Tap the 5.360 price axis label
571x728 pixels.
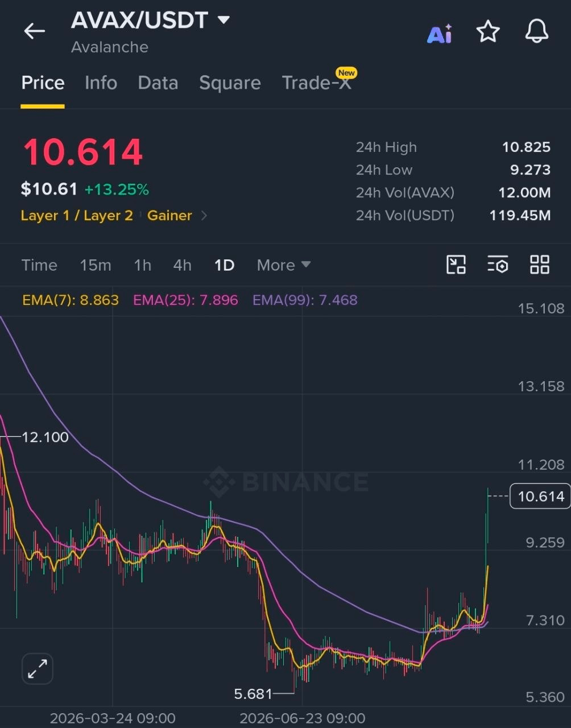tap(545, 697)
